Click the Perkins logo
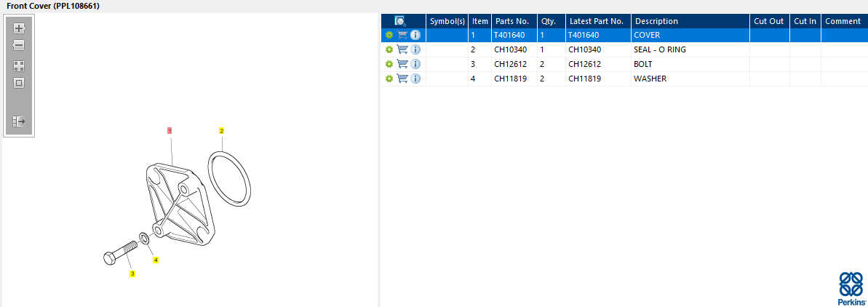Screen dimensions: 868x307 point(850,288)
